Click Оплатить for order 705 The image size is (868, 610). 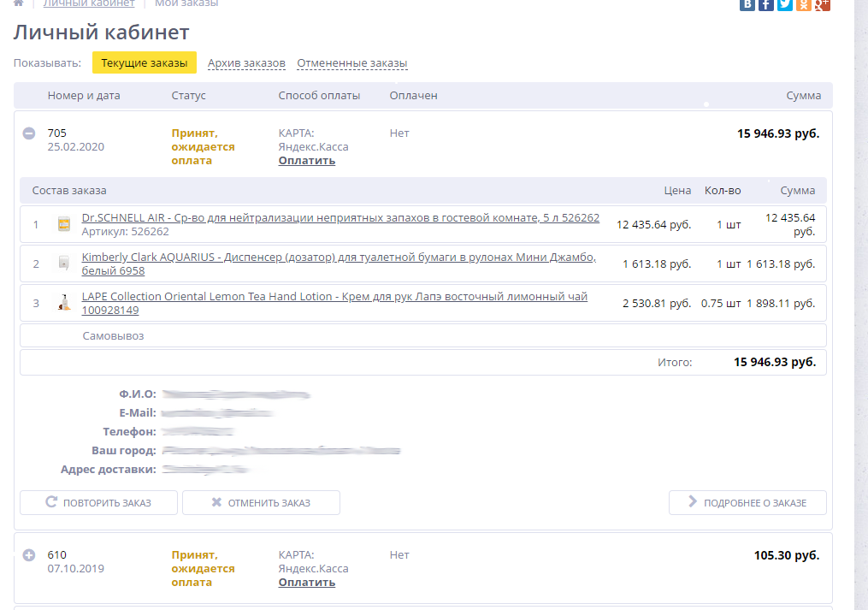pyautogui.click(x=307, y=161)
